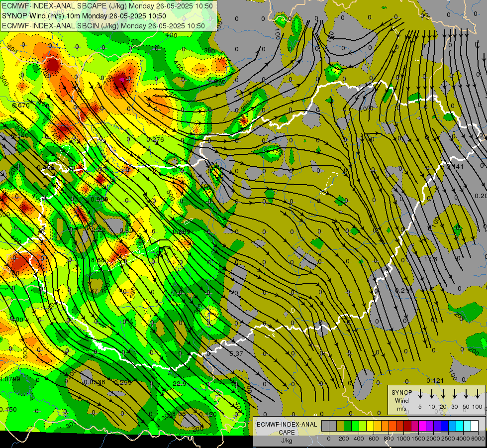Viewport: 487px width, 448px height.
Task: Click the 30 m/s wind arrow in legend
Action: tap(454, 394)
